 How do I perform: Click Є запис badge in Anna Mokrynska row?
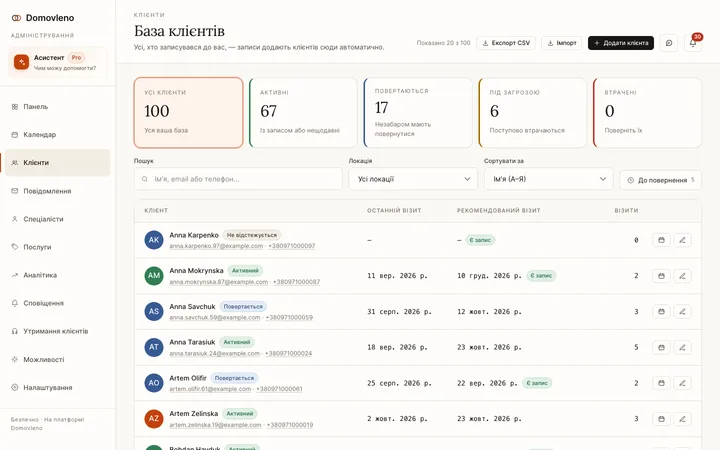[x=541, y=276]
